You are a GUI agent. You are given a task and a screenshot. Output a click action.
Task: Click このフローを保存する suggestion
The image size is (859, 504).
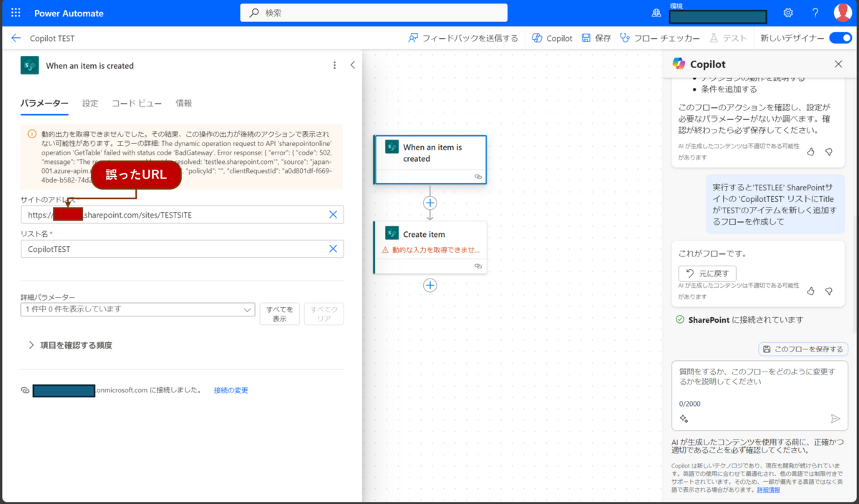click(803, 349)
